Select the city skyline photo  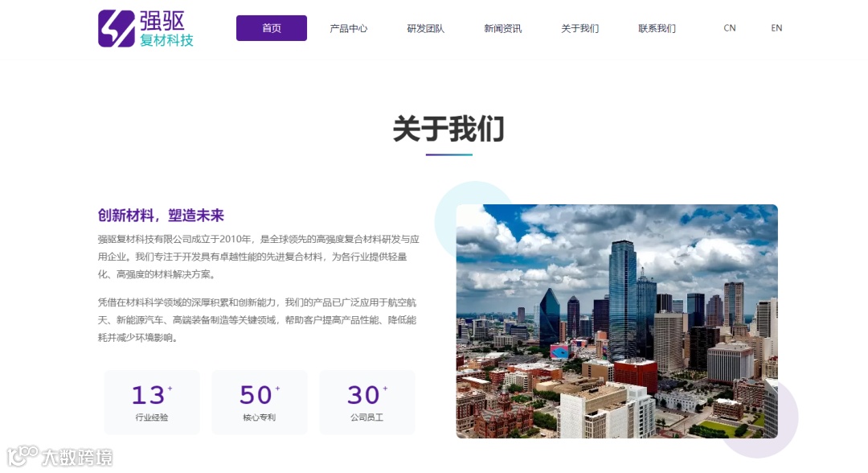coord(616,321)
